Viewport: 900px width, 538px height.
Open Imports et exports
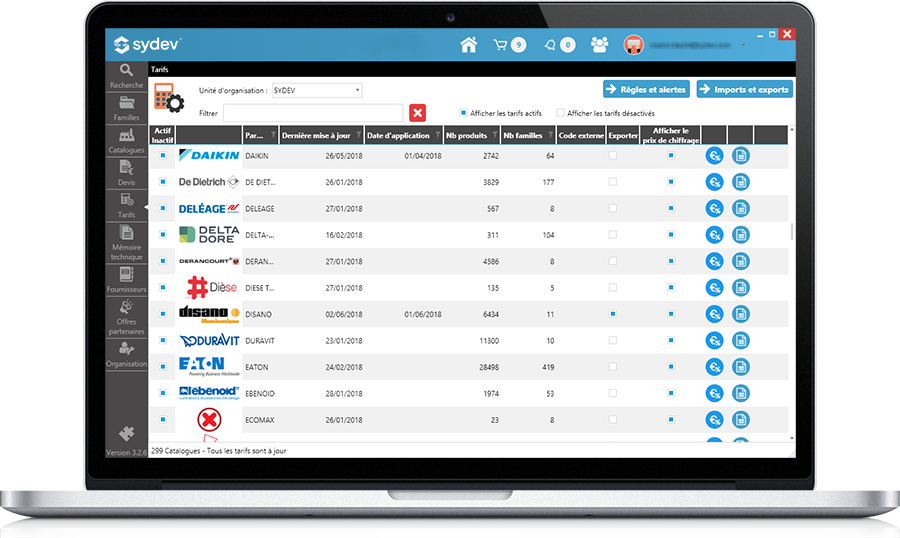(745, 89)
